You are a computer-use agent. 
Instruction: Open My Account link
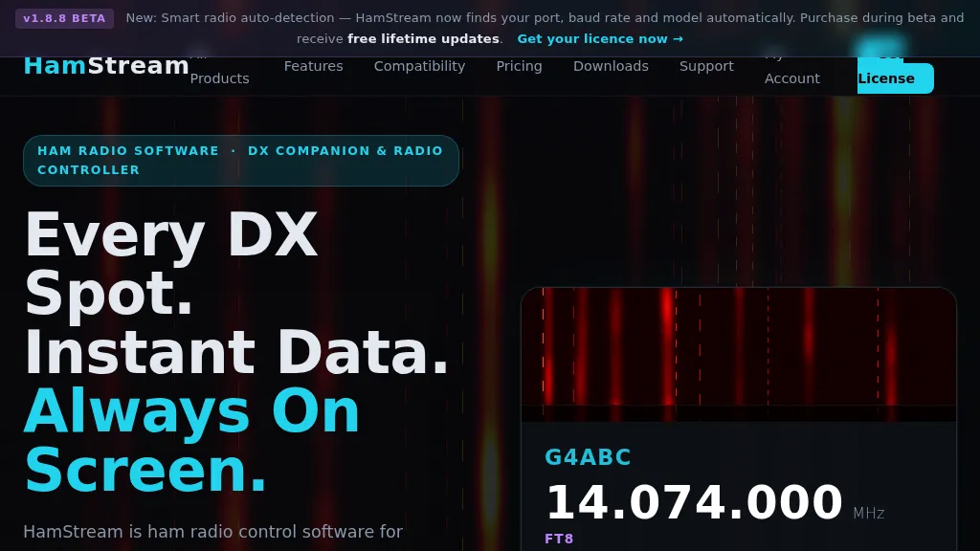tap(791, 72)
